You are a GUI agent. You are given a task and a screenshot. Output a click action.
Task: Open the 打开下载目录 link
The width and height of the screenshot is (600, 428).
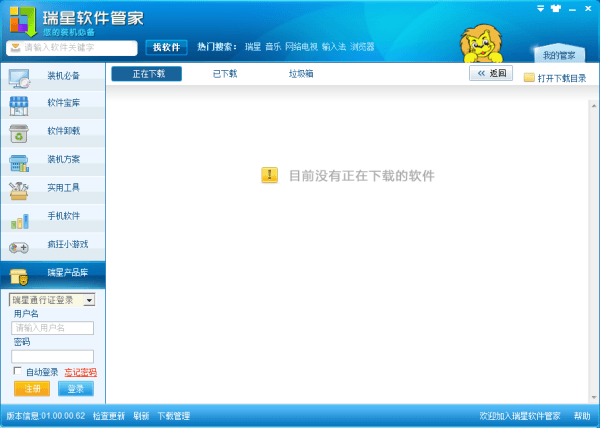tap(562, 78)
